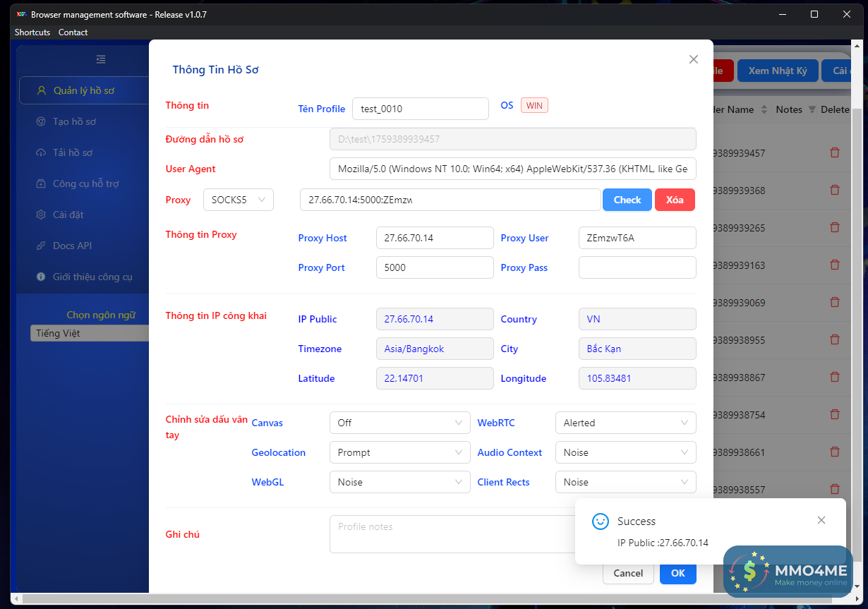Click the Tên Profile input field

(421, 109)
